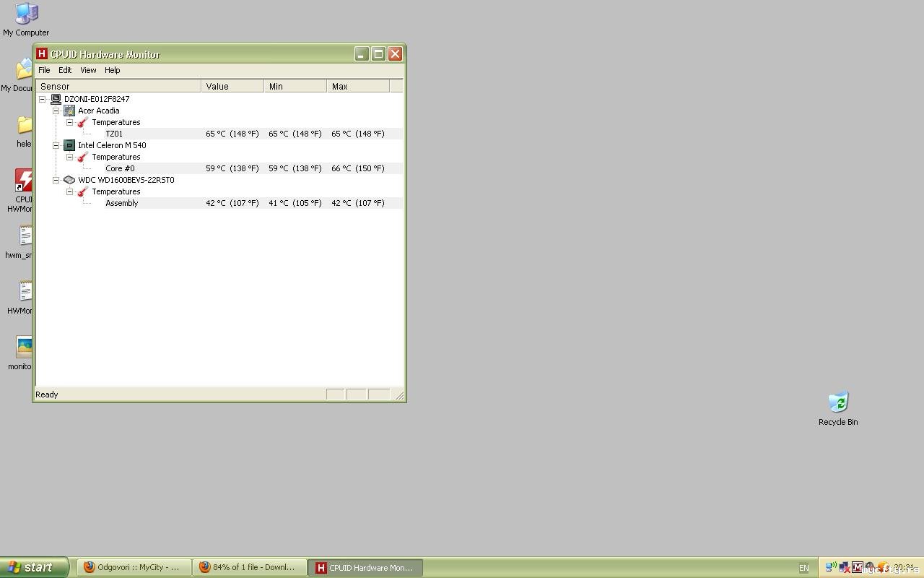
Task: Click the red M antivirus tray icon
Action: (857, 567)
